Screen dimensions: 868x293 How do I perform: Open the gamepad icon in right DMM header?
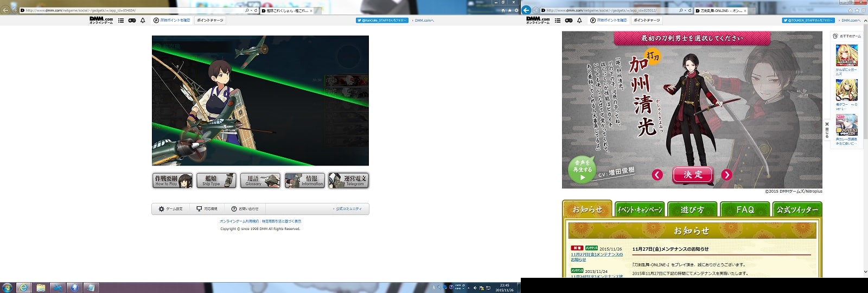(x=569, y=21)
